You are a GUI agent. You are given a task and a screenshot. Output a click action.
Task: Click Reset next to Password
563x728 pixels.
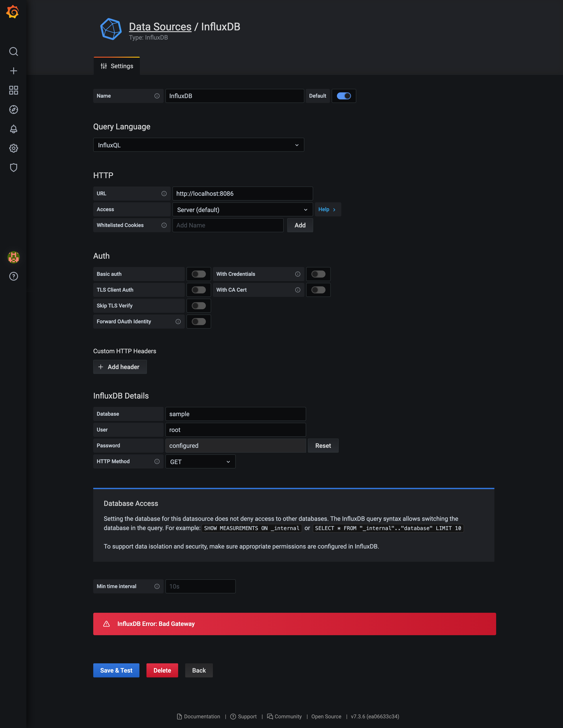click(323, 446)
